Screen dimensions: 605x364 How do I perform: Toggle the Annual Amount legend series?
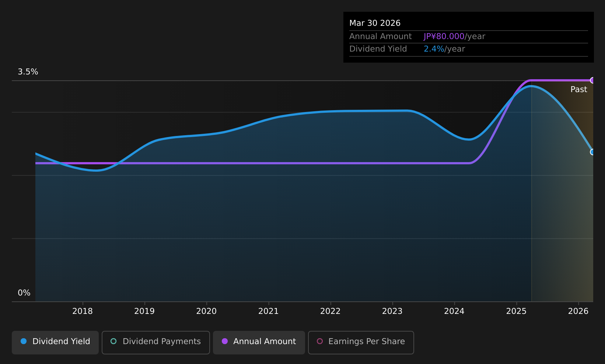click(x=259, y=342)
